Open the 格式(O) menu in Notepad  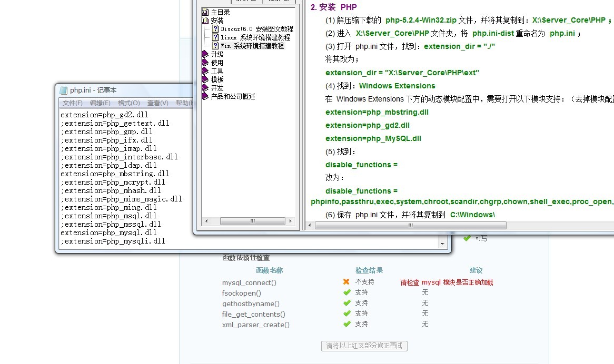(x=128, y=103)
